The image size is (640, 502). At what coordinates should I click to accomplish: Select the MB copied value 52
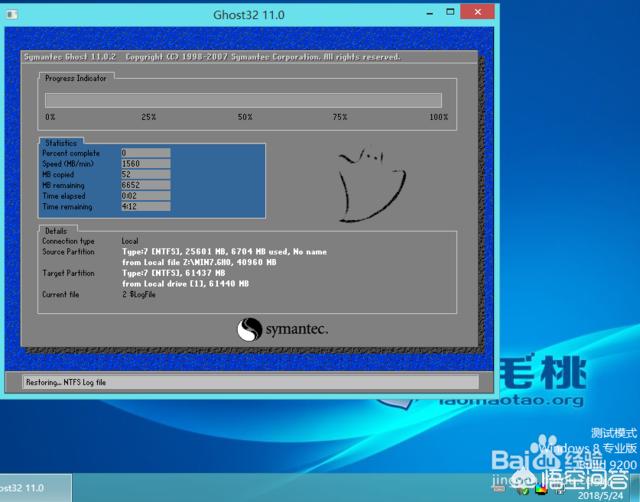(x=146, y=174)
